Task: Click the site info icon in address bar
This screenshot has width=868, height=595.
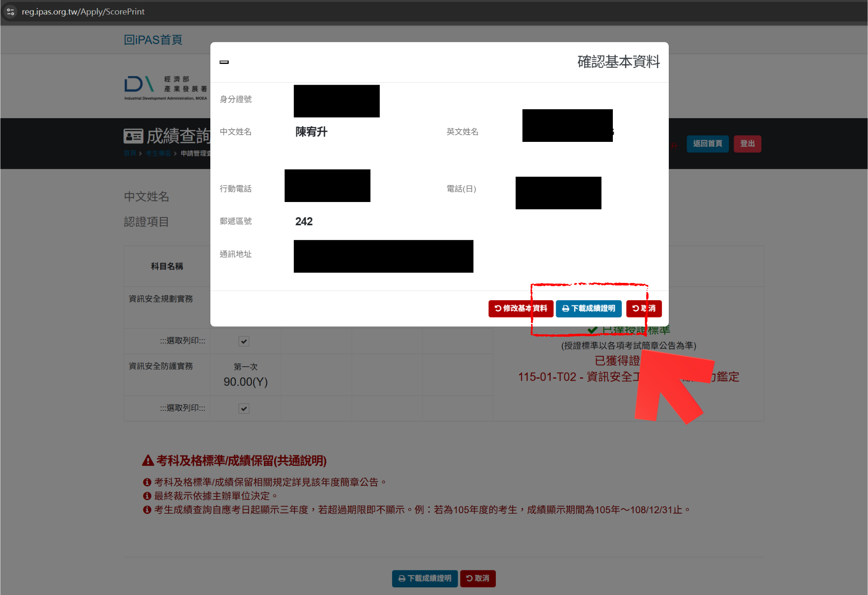Action: coord(11,11)
